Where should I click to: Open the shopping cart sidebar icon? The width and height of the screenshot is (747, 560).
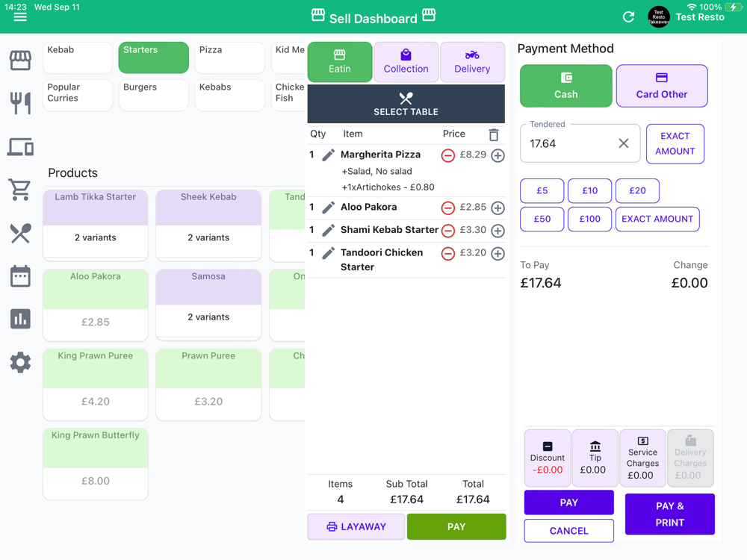coord(19,190)
